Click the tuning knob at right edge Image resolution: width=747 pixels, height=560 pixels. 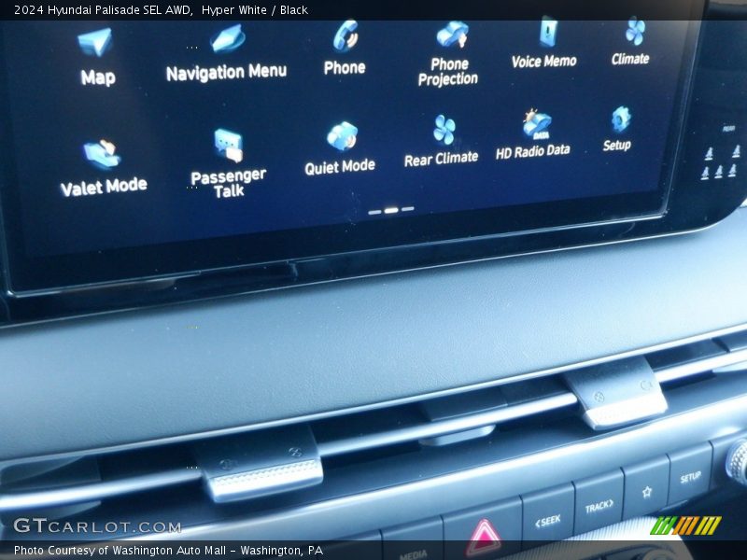(x=738, y=461)
